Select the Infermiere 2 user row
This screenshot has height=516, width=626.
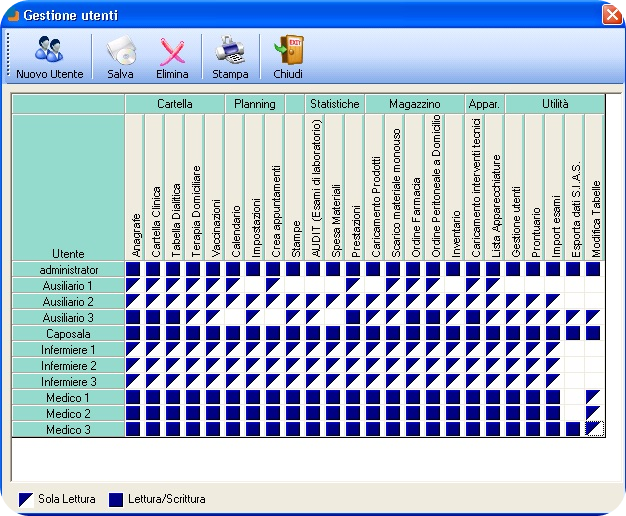click(68, 365)
